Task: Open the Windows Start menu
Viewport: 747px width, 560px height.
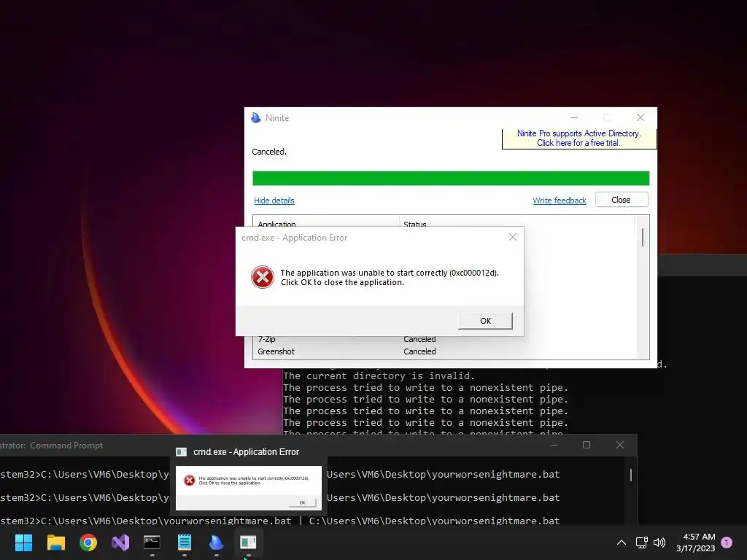Action: 24,542
